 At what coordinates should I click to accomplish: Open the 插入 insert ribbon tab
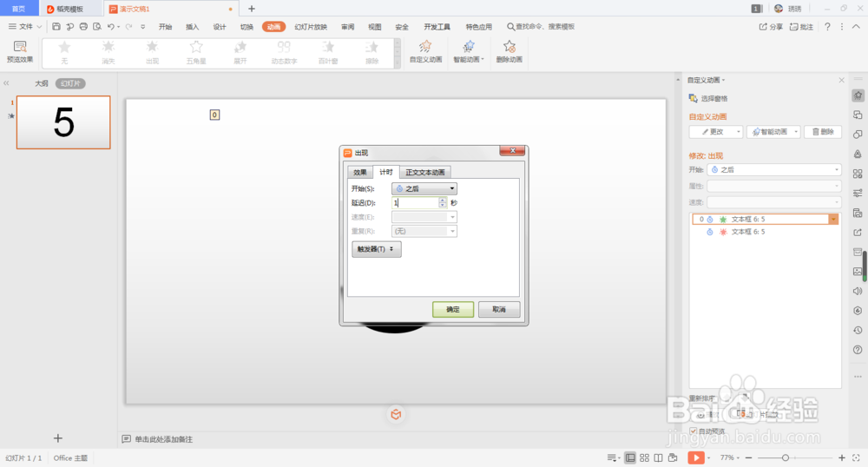point(192,27)
